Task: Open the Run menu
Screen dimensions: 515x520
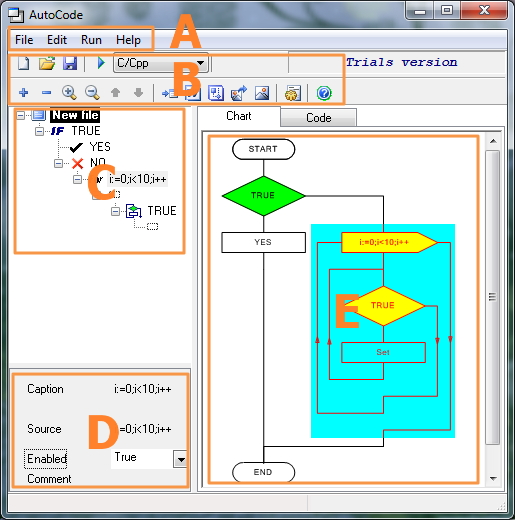Action: 91,40
